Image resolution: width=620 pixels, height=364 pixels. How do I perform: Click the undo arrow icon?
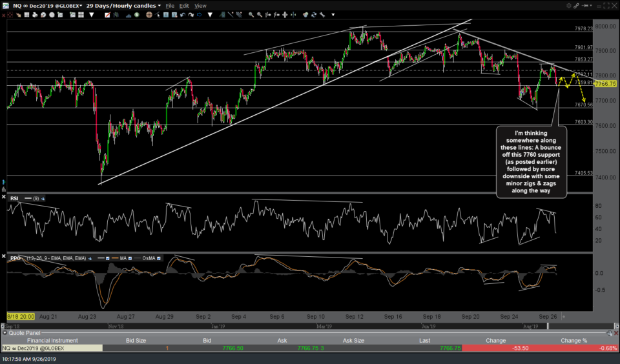[183, 15]
